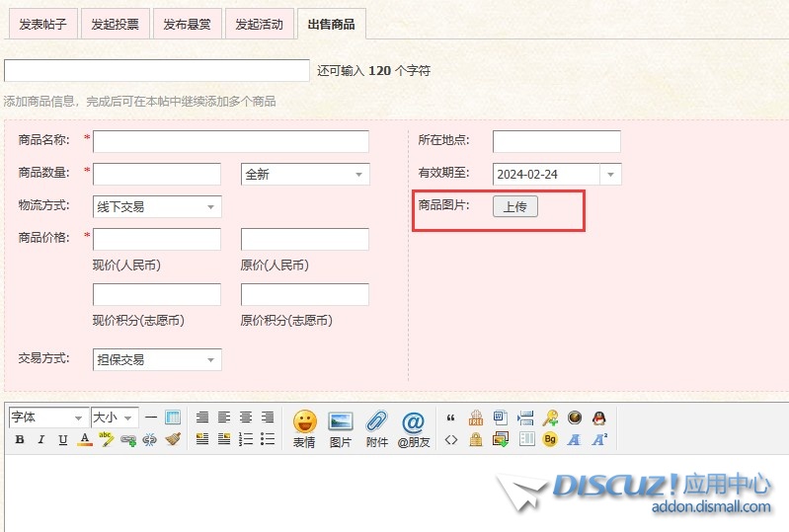The width and height of the screenshot is (789, 532).
Task: Open the font color picker
Action: pos(85,439)
